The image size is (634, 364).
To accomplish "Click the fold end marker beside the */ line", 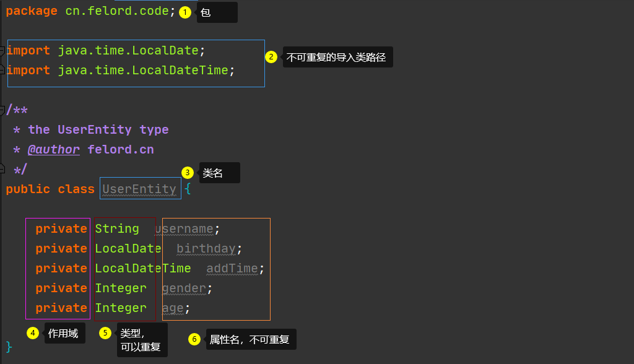I will pyautogui.click(x=3, y=169).
